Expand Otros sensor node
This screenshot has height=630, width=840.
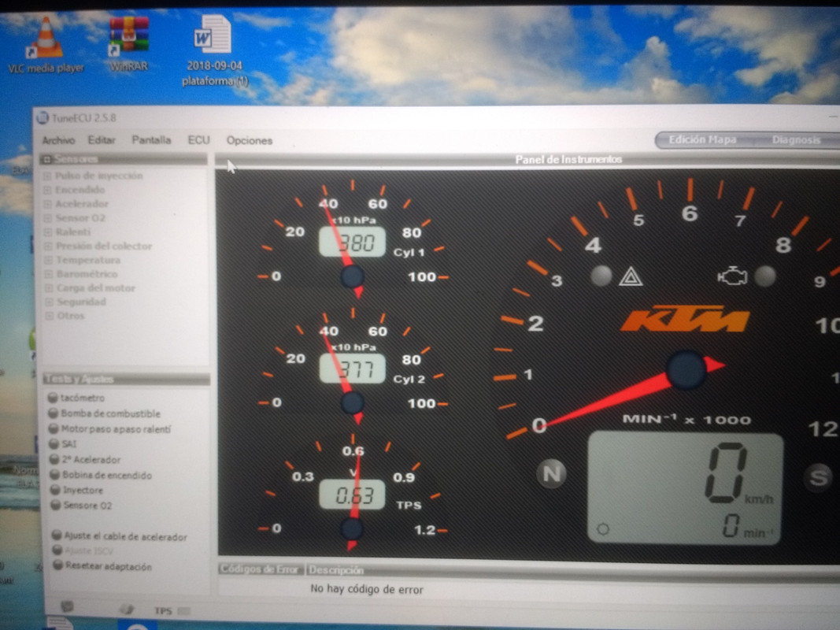(x=49, y=316)
